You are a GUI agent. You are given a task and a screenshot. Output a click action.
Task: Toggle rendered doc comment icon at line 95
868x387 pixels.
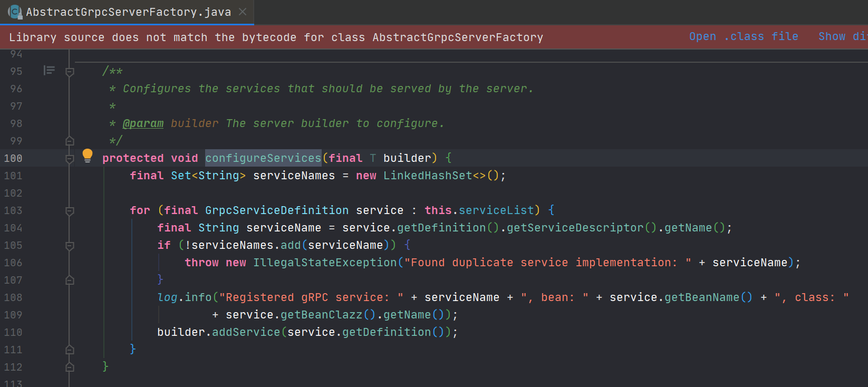point(49,70)
